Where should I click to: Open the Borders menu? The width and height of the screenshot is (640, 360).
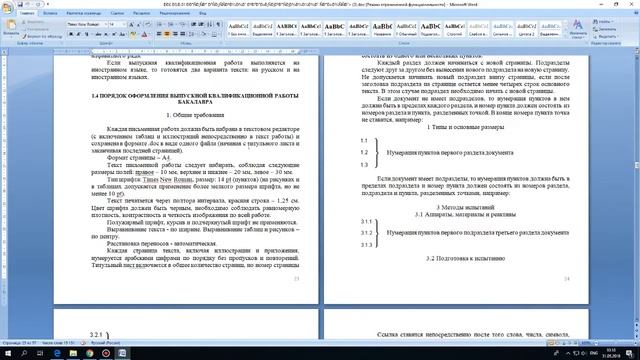216,34
